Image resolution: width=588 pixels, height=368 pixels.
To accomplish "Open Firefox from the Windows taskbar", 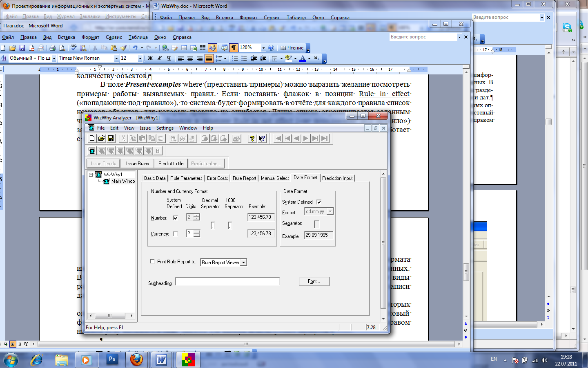I will click(136, 360).
